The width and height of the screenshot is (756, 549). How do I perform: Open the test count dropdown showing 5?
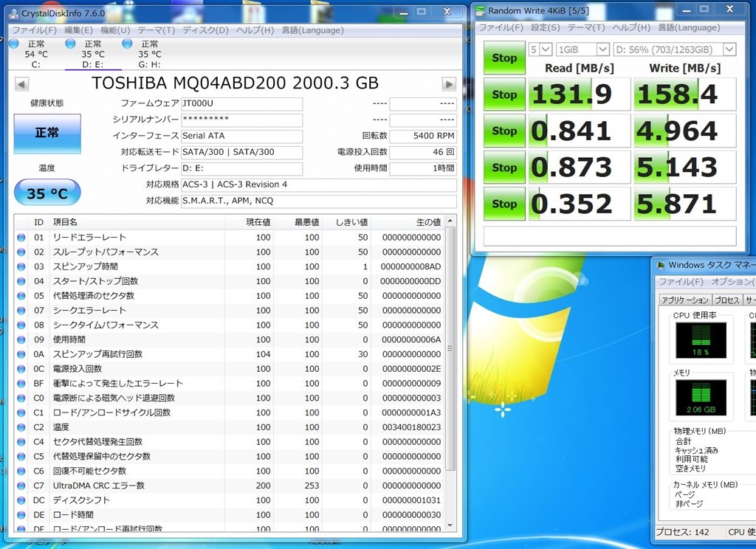pyautogui.click(x=540, y=49)
